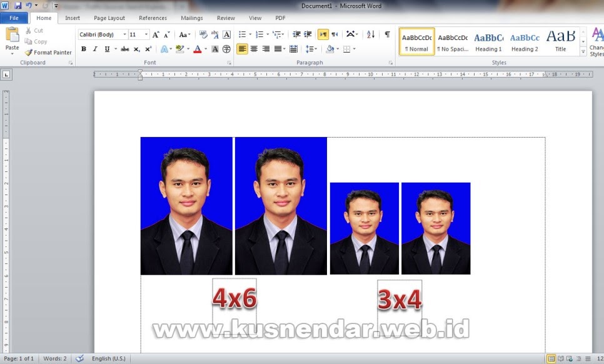
Task: Click the Shading paint bucket swatch
Action: (x=330, y=49)
